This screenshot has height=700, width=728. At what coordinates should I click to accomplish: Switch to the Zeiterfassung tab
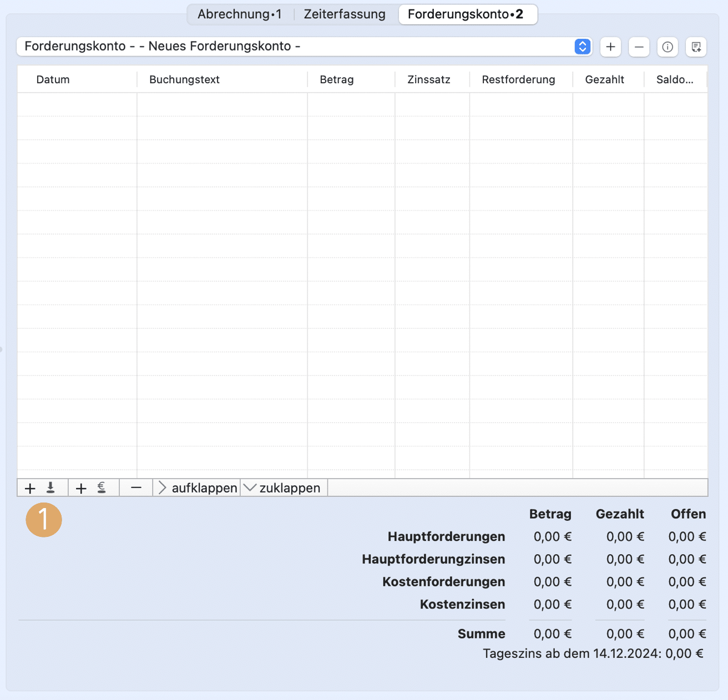(x=345, y=14)
